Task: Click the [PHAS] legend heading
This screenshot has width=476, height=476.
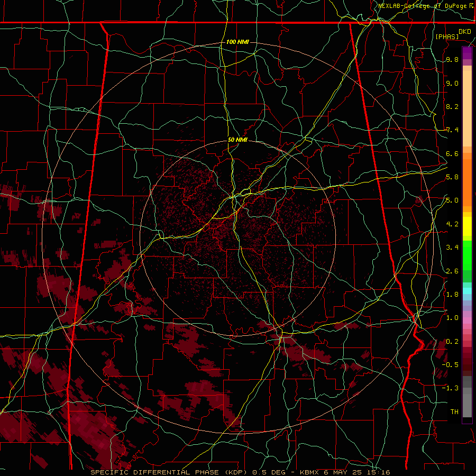Action: 447,36
